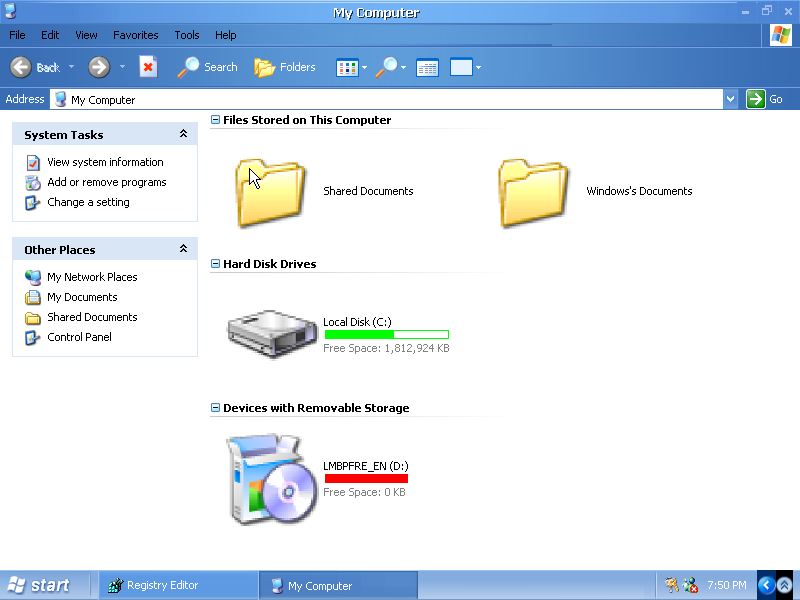Open the Favorites menu

(136, 35)
